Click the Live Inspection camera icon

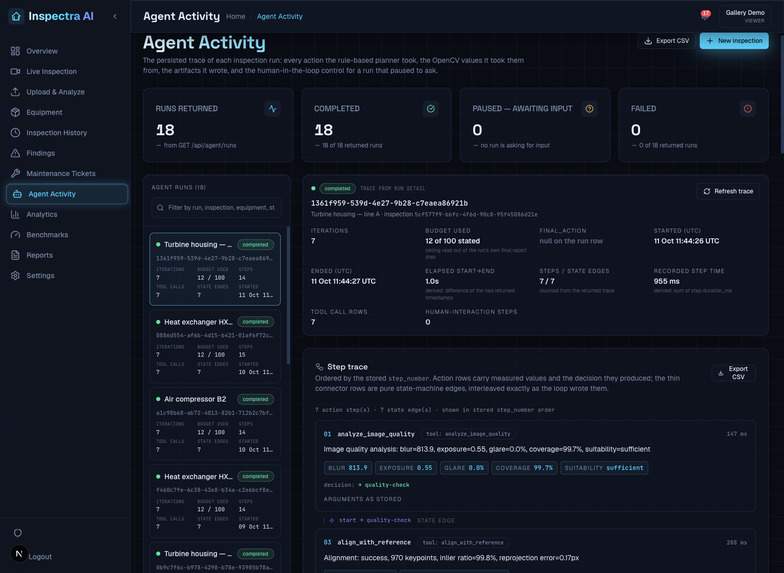click(x=16, y=72)
